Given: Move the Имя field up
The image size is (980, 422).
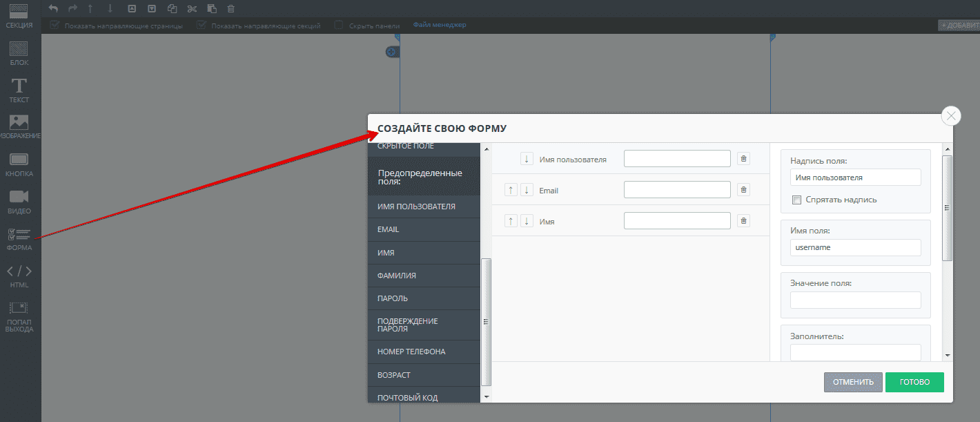Looking at the screenshot, I should [511, 221].
